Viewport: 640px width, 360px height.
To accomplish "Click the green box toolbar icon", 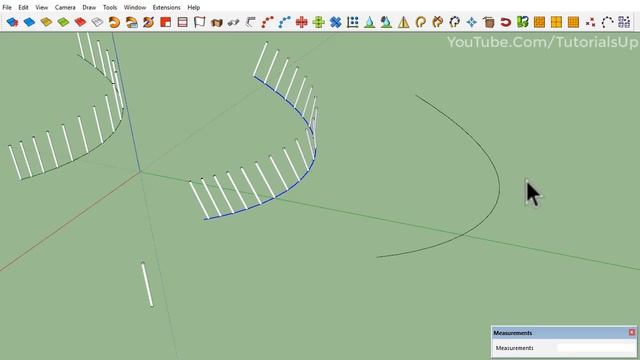I will coord(63,22).
